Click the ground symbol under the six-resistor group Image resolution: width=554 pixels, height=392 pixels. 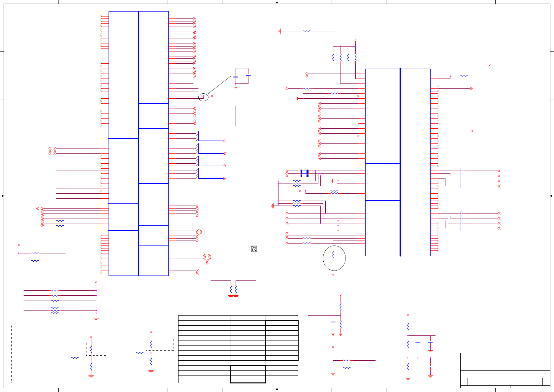click(x=96, y=319)
